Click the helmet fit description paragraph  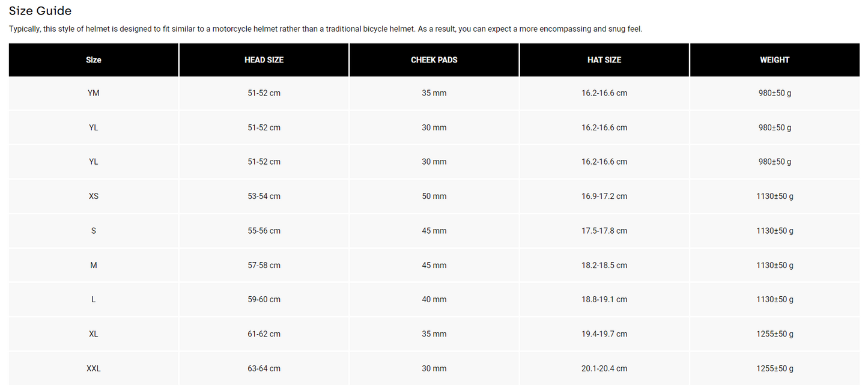326,29
